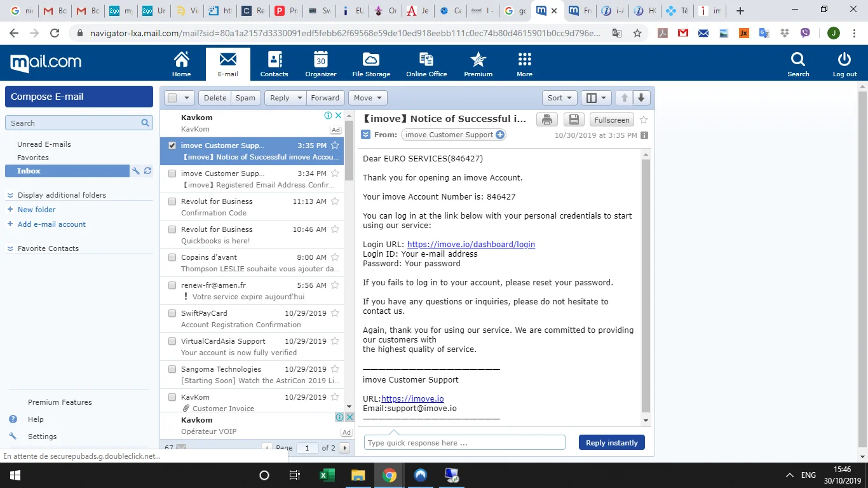This screenshot has height=488, width=868.
Task: Open Favorites folder
Action: (33, 158)
